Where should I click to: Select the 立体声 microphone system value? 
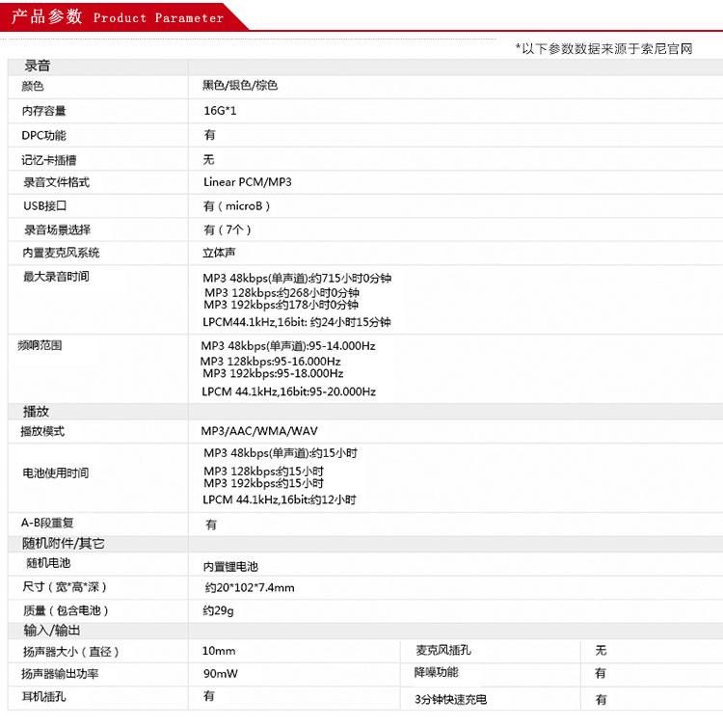coord(219,254)
